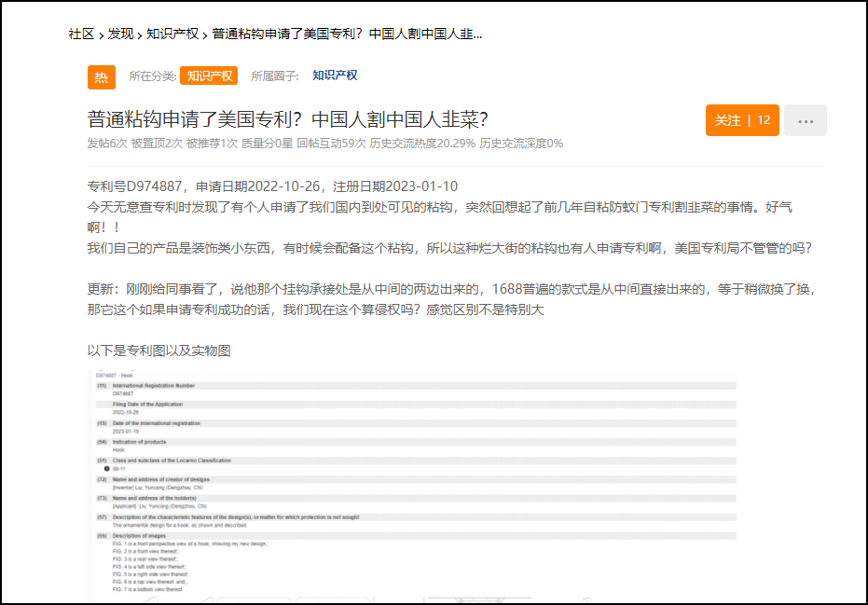868x605 pixels.
Task: Click the 发帖6次 statistic
Action: (106, 144)
